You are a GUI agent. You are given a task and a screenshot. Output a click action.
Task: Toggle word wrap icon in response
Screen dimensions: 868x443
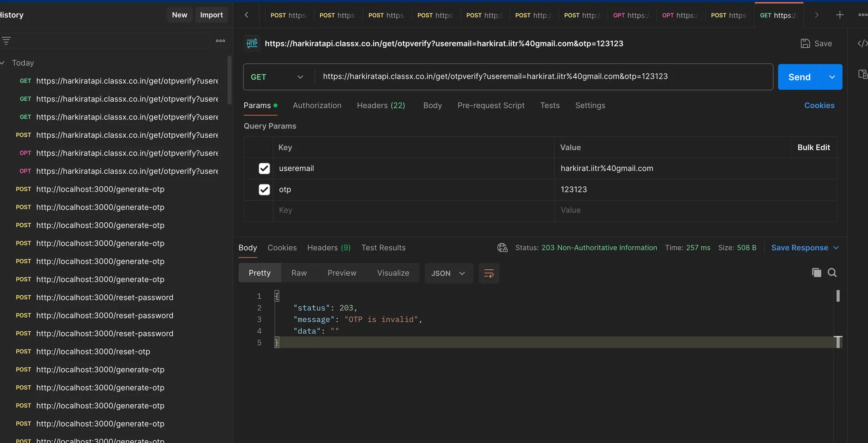click(x=489, y=273)
